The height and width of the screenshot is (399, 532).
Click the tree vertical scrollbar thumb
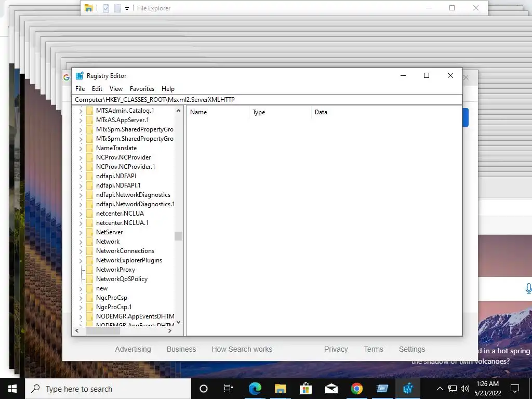click(x=179, y=236)
